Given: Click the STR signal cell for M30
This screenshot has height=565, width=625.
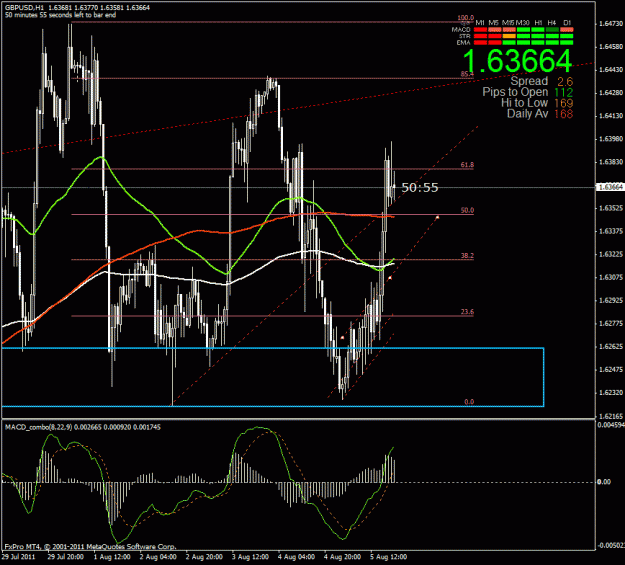Looking at the screenshot, I should (523, 36).
